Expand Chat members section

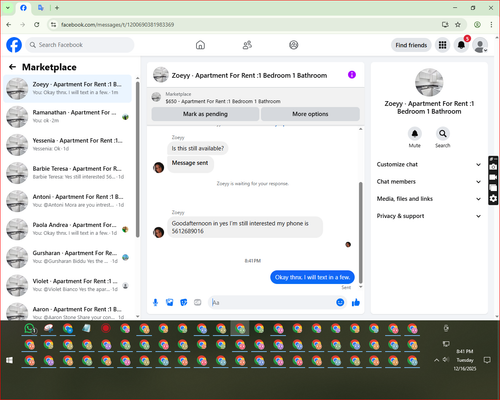tap(429, 182)
